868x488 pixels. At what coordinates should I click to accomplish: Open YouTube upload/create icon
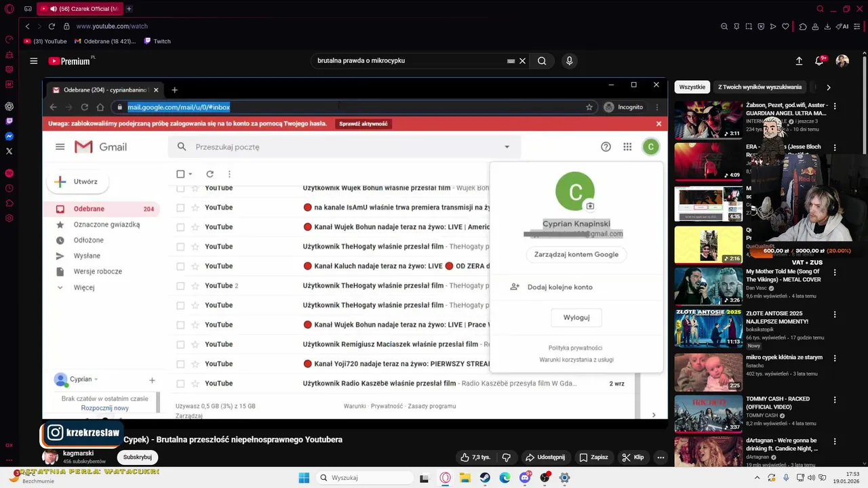(799, 61)
